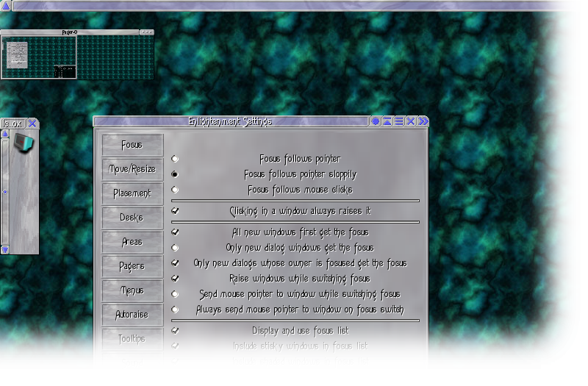This screenshot has height=386, width=588.
Task: Open the Focus settings tab
Action: click(132, 145)
